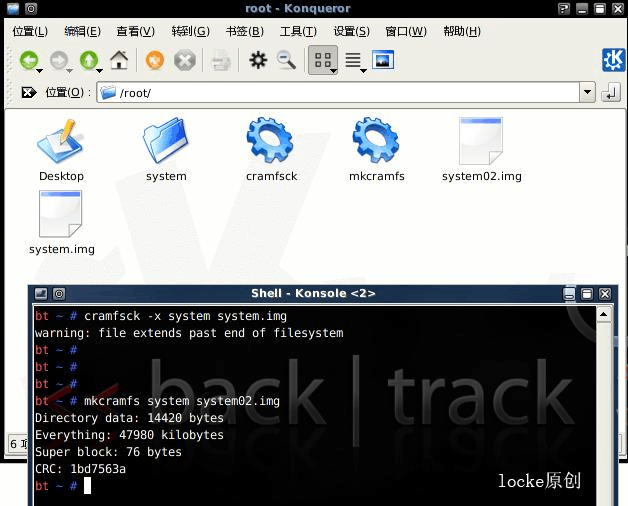The image size is (628, 506).
Task: Click the greyed Forward arrow button
Action: click(x=58, y=60)
